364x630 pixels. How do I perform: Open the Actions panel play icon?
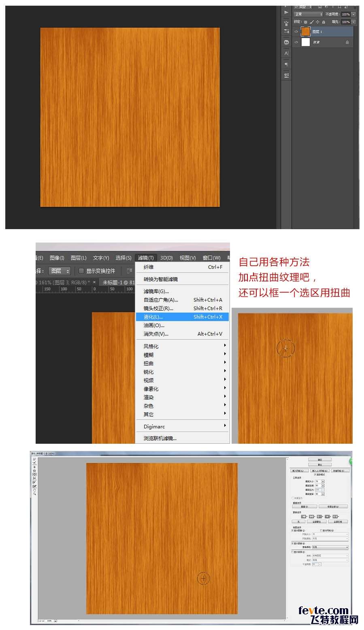(x=286, y=13)
